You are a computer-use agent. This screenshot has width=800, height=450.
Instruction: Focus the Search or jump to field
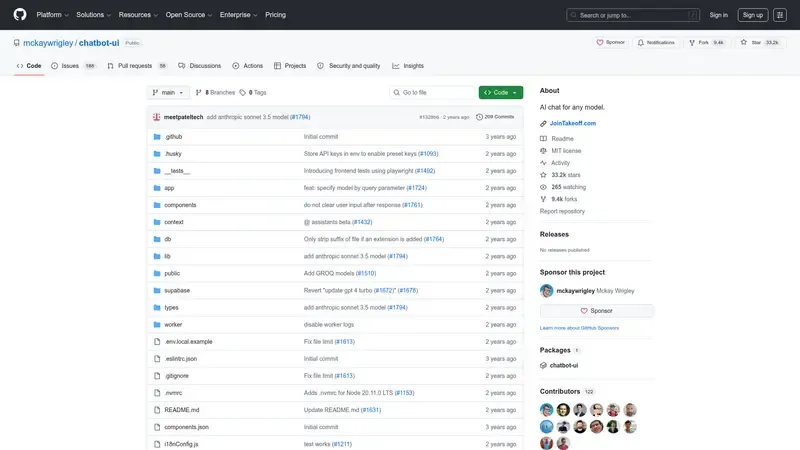pyautogui.click(x=633, y=15)
